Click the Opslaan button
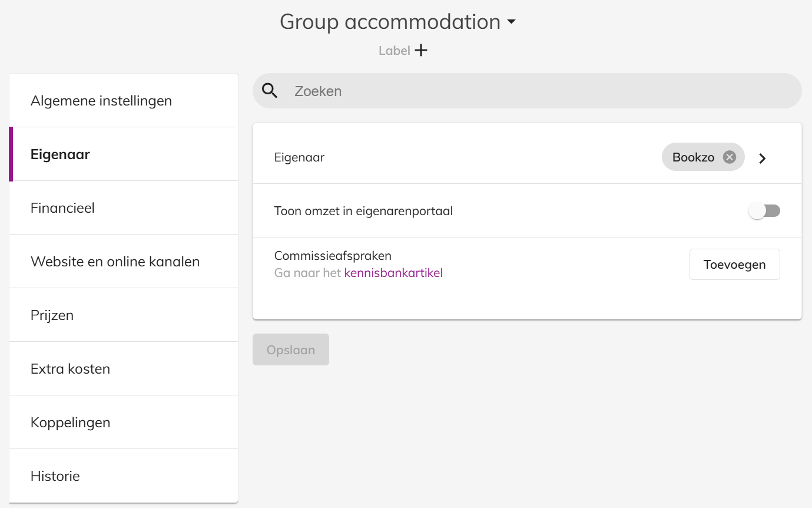Screen dimensions: 812x508 click(x=291, y=349)
